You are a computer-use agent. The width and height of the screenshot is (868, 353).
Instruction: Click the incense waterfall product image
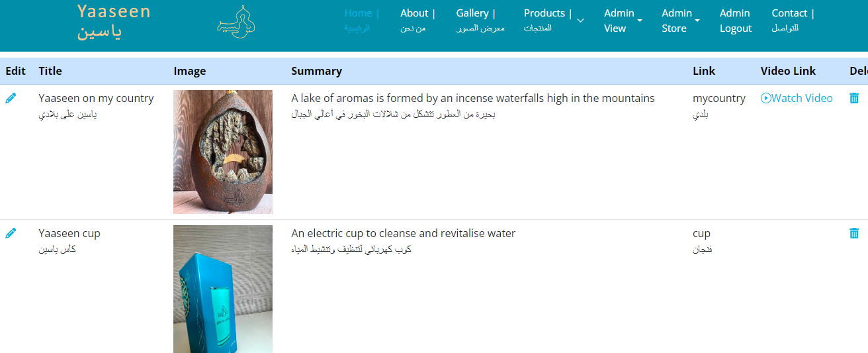pyautogui.click(x=223, y=152)
